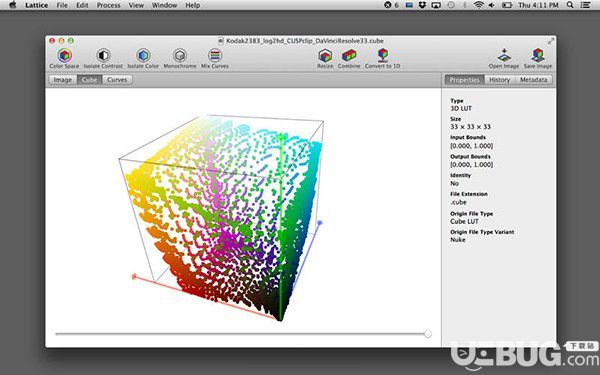Click the Convert to 1D icon
This screenshot has width=600, height=375.
(383, 55)
